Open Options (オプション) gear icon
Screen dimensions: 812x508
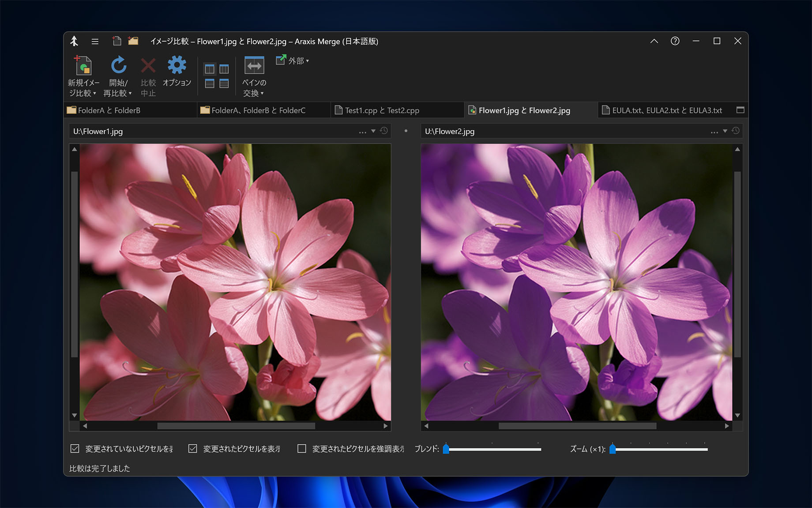point(177,65)
